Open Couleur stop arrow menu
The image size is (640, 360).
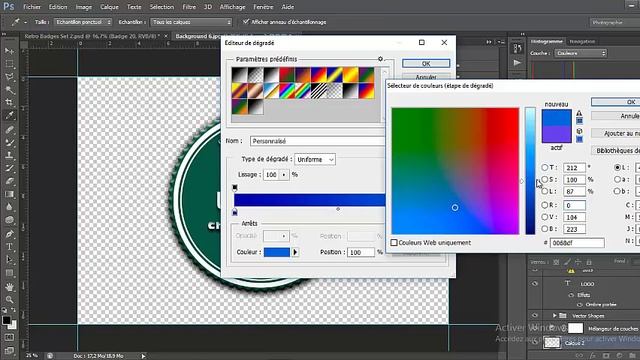coord(295,252)
